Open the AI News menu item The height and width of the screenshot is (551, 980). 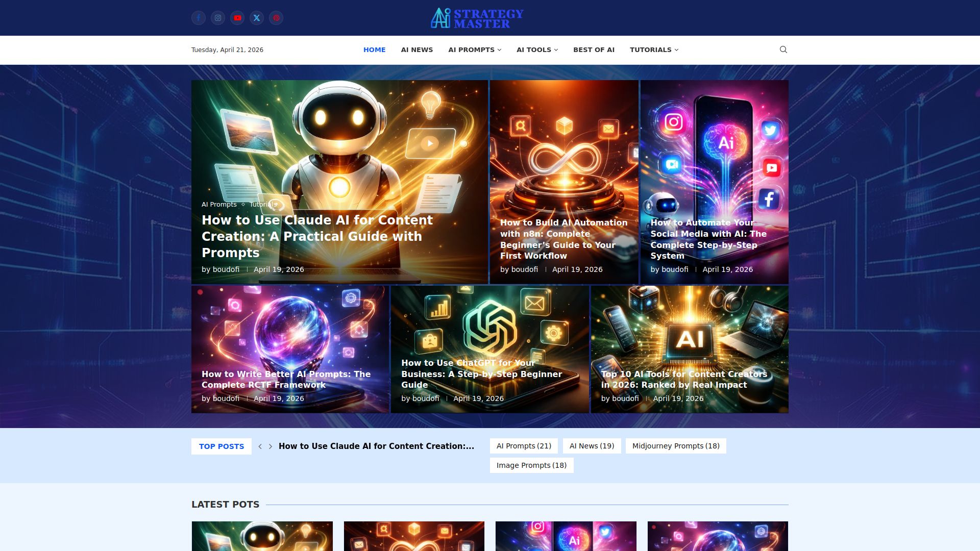[416, 49]
